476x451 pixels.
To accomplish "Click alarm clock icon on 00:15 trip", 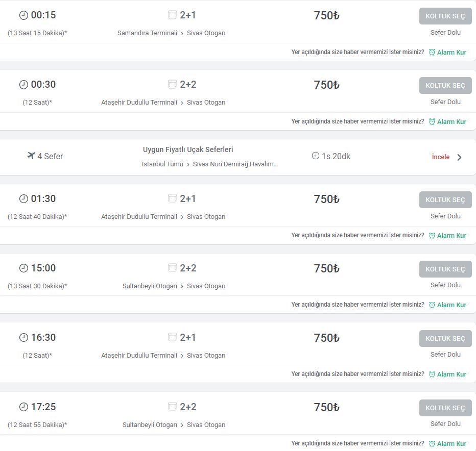I will tap(432, 52).
